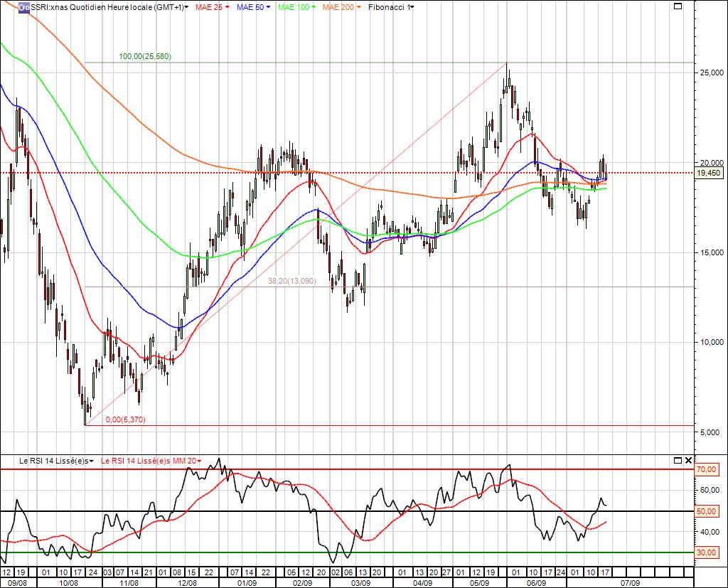Close the RSI indicator panel
Viewport: 728px width, 588px height.
pos(688,460)
